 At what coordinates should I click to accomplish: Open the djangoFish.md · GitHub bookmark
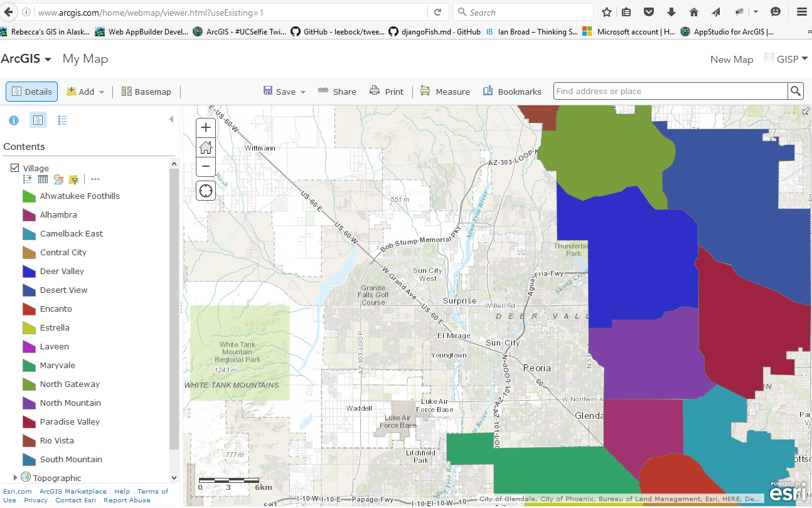click(x=434, y=31)
